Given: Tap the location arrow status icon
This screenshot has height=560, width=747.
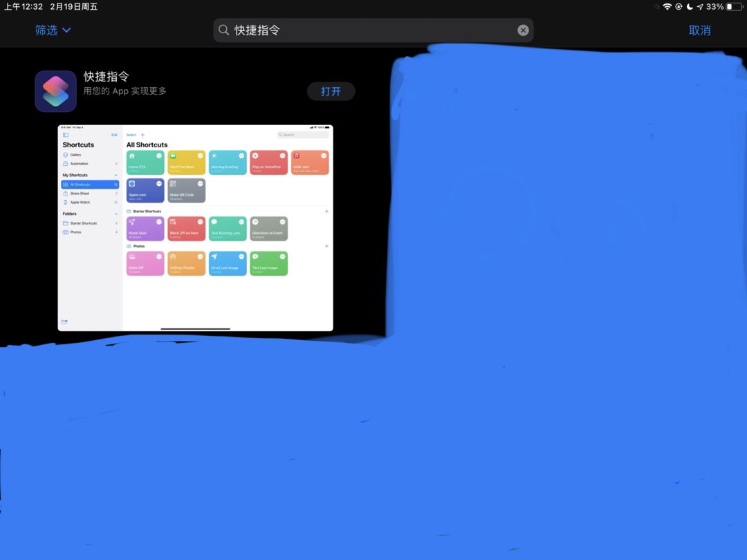Looking at the screenshot, I should click(x=700, y=7).
